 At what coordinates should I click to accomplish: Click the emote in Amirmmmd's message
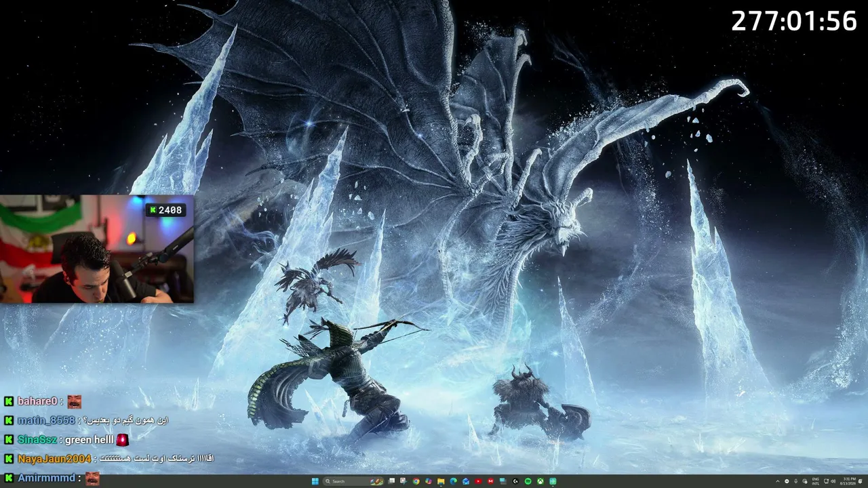click(x=92, y=479)
